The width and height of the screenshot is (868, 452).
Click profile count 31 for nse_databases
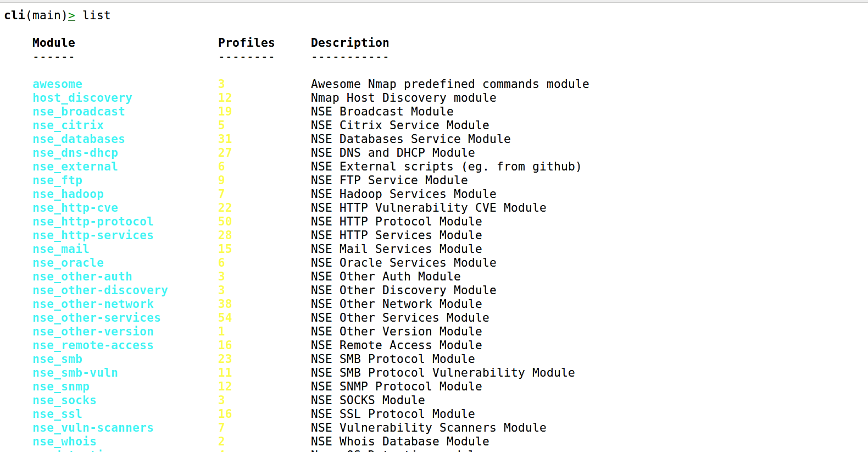pyautogui.click(x=225, y=139)
